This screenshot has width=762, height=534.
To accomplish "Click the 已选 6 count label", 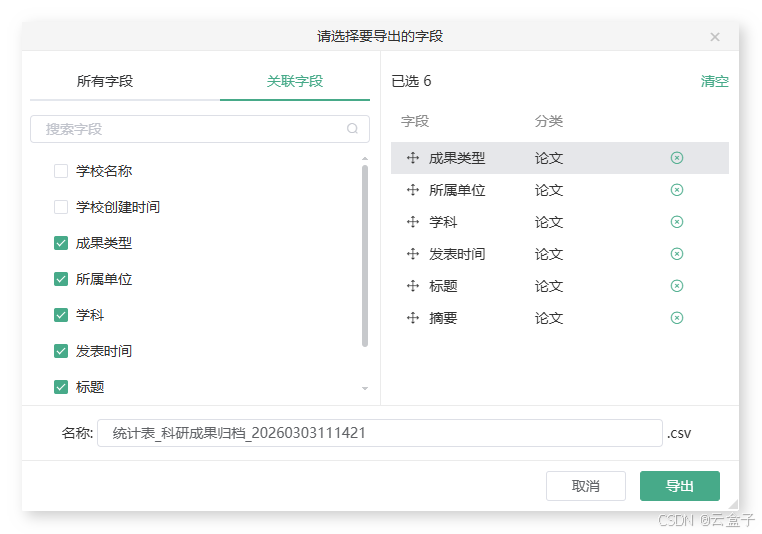I will pos(411,81).
